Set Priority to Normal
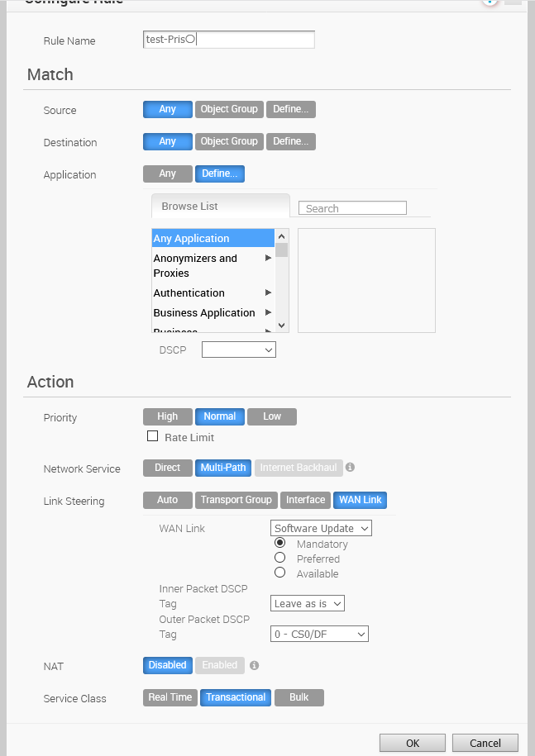This screenshot has width=535, height=756. click(219, 416)
